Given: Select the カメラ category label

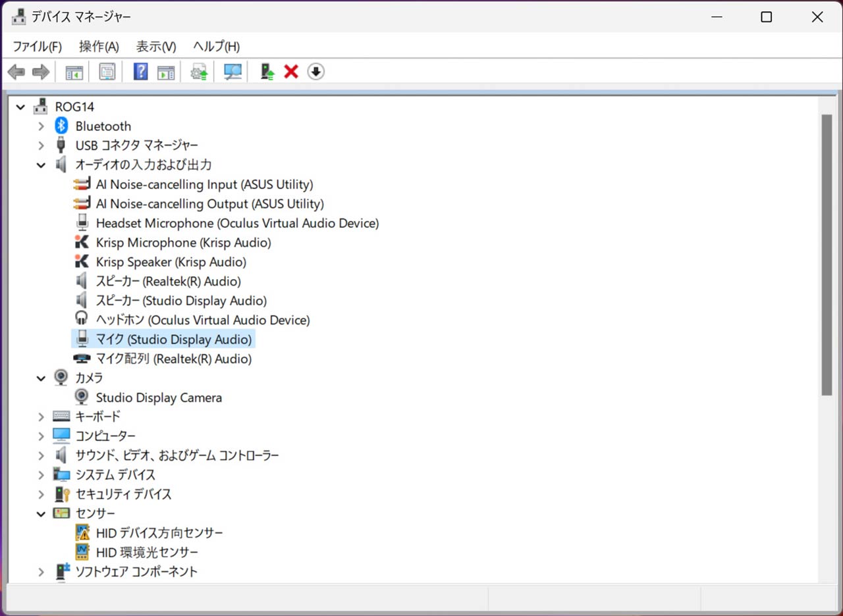Looking at the screenshot, I should (x=89, y=378).
